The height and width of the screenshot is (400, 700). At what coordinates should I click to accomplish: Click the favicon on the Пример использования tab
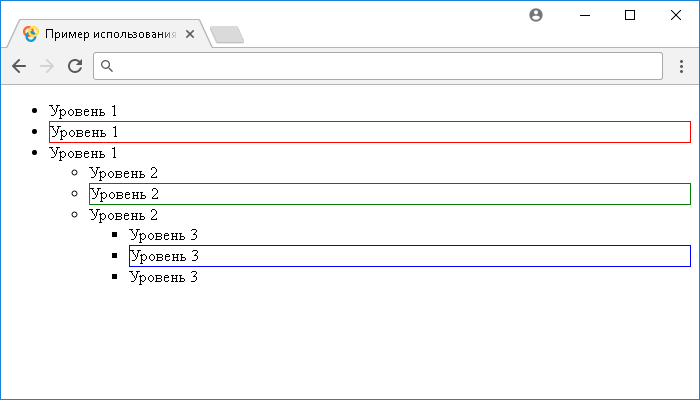click(x=30, y=33)
